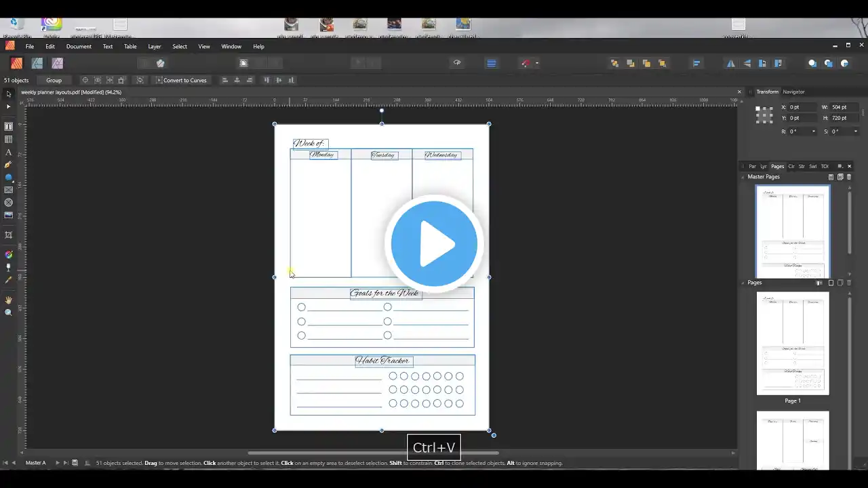Switch to the Designer persona
868x488 pixels.
click(x=37, y=63)
